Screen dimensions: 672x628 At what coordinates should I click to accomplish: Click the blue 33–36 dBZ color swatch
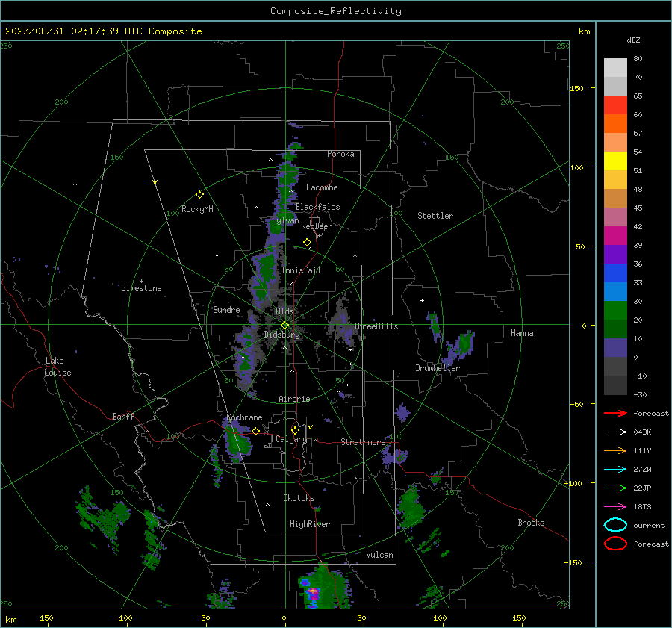point(615,273)
